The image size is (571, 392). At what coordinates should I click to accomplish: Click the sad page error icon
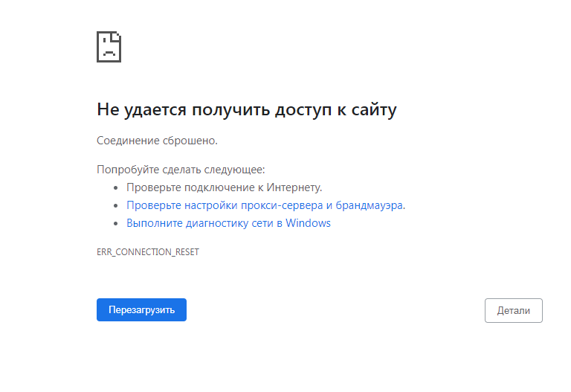[109, 47]
